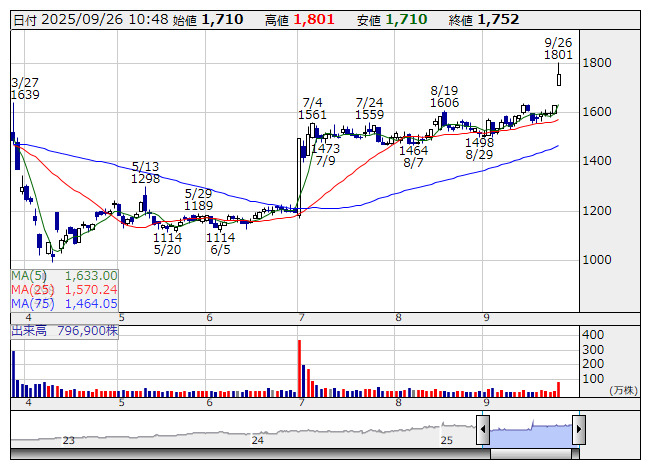Click the 7/4 1561 peak annotation
Screen dimensions: 653x470
312,108
